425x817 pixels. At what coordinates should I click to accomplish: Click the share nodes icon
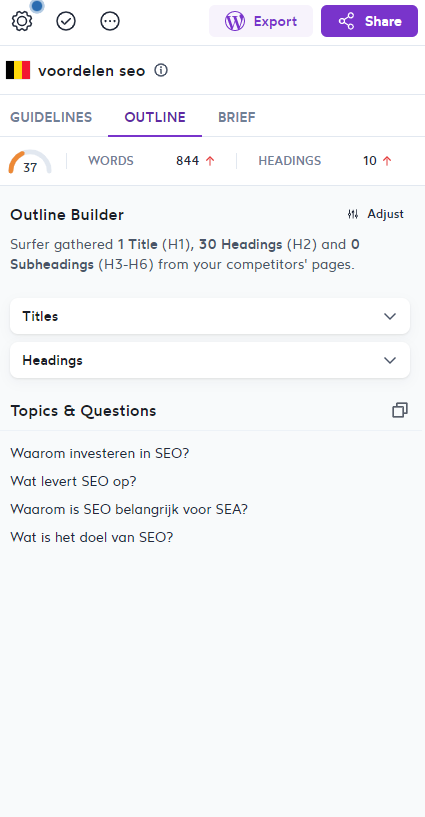[x=346, y=21]
